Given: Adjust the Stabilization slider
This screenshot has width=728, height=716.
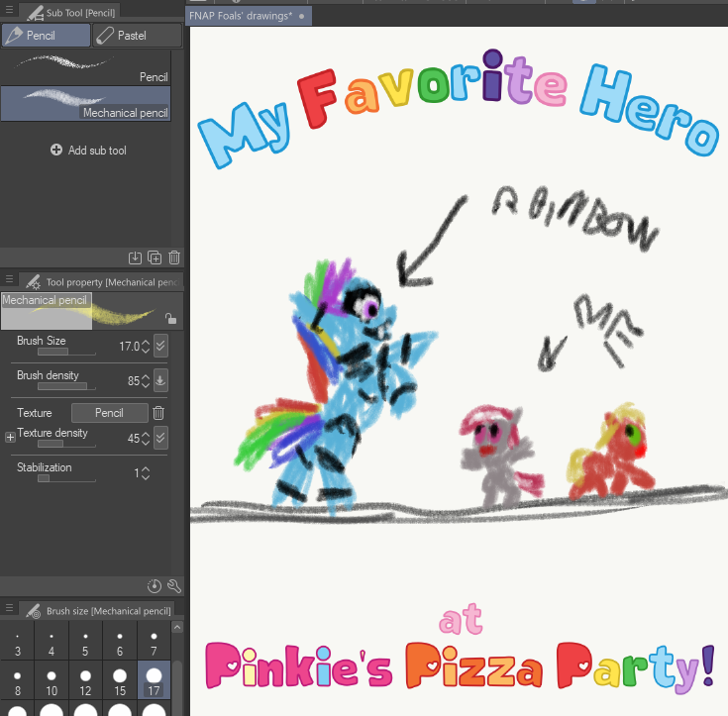Looking at the screenshot, I should pos(67,478).
